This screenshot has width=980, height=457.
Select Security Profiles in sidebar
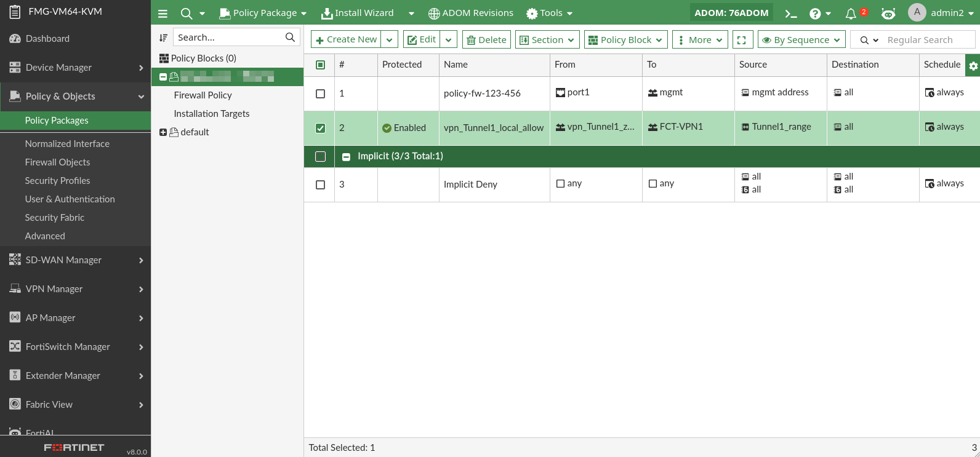pos(57,181)
